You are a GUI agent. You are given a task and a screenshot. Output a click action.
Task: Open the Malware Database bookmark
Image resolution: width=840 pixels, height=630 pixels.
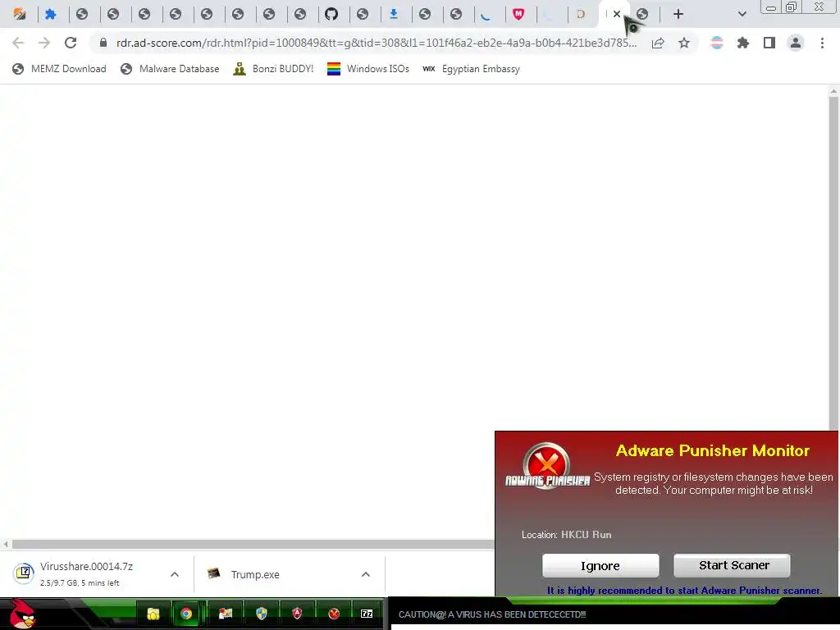(x=170, y=69)
